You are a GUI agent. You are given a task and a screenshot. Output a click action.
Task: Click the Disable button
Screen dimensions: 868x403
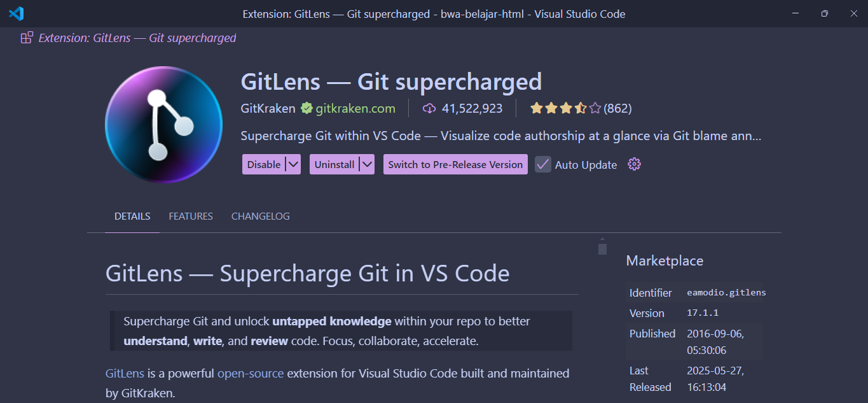pos(264,164)
